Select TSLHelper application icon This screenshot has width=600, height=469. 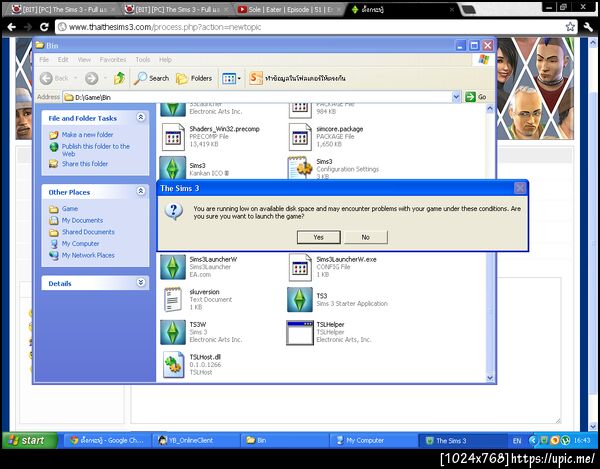click(x=300, y=332)
